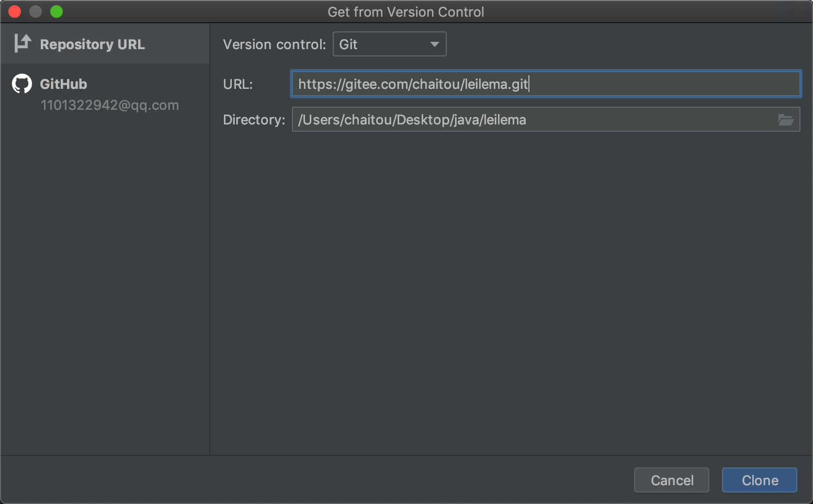This screenshot has height=504, width=813.
Task: Select the Repository URL branch icon
Action: [x=22, y=44]
